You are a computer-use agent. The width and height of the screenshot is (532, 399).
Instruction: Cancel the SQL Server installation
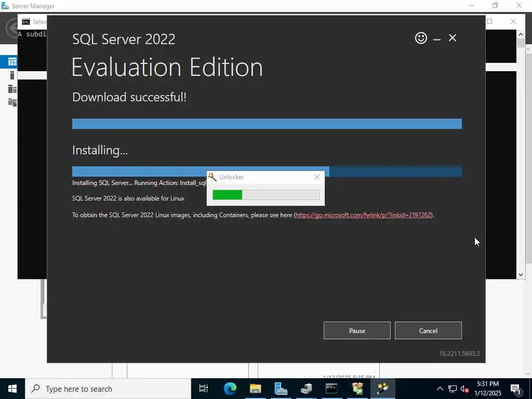tap(428, 330)
